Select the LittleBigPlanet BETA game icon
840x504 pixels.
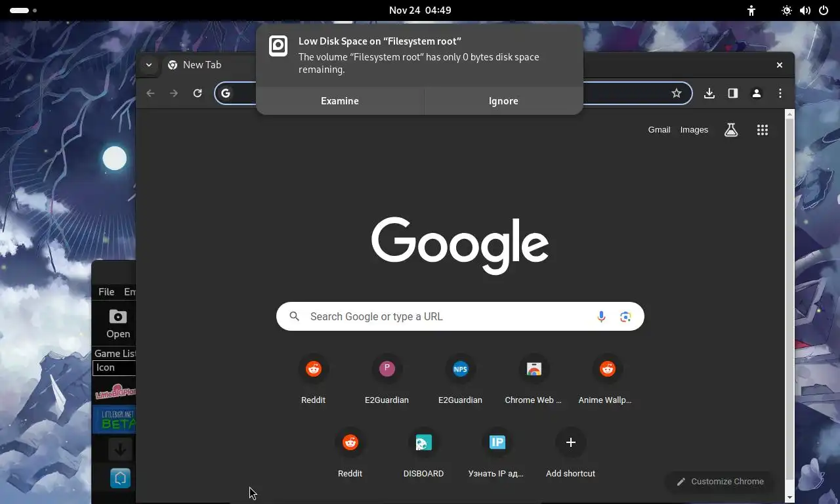point(114,420)
